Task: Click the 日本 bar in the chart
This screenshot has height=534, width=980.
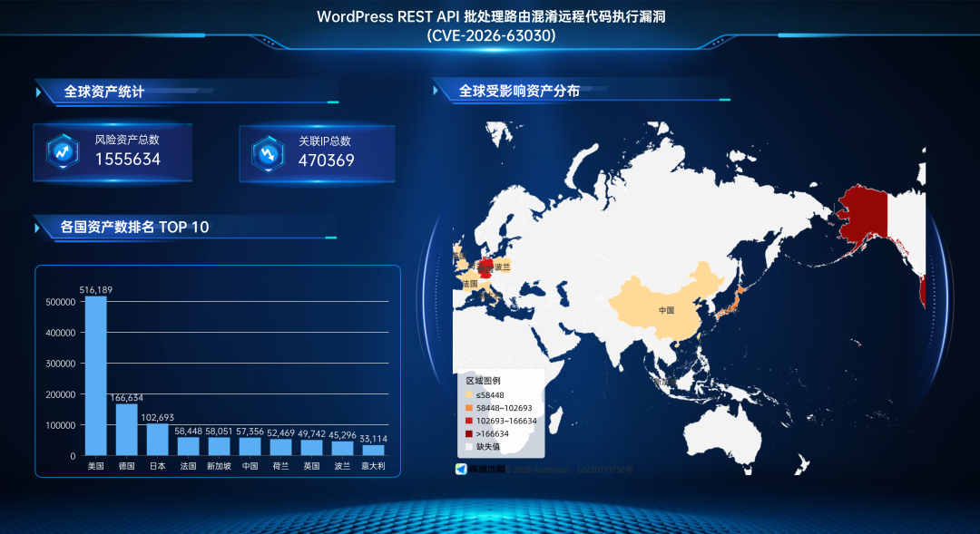Action: click(x=158, y=440)
